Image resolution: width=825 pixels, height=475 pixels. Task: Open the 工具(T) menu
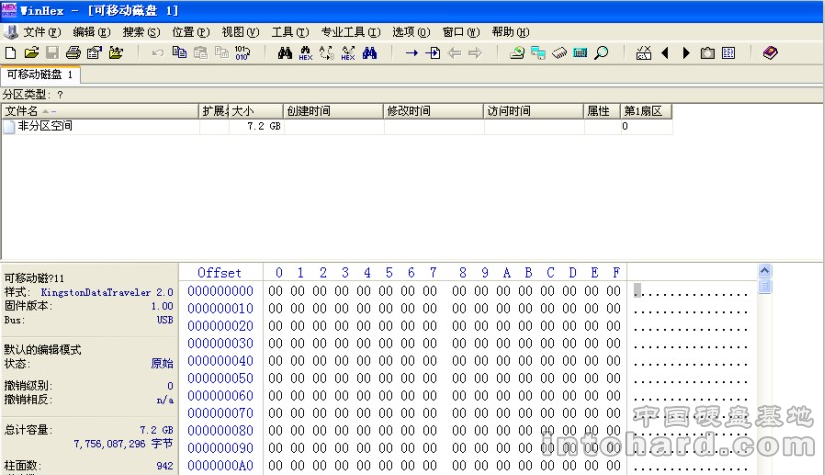tap(290, 32)
